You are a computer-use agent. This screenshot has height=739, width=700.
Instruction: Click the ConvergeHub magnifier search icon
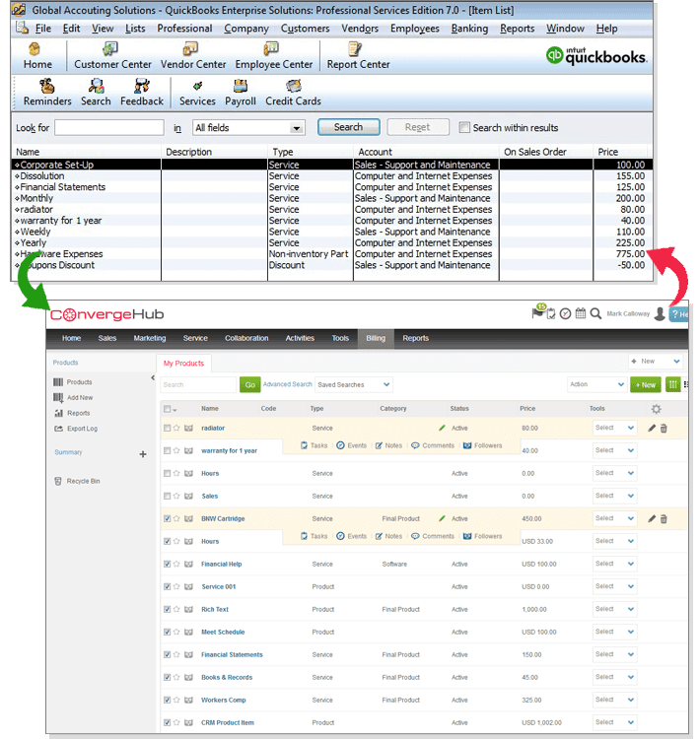tap(595, 313)
